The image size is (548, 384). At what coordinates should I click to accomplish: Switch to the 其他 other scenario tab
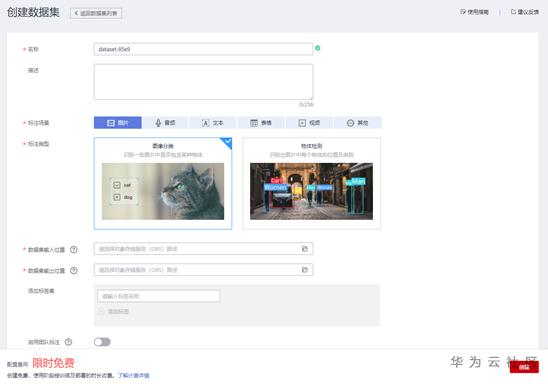coord(357,123)
